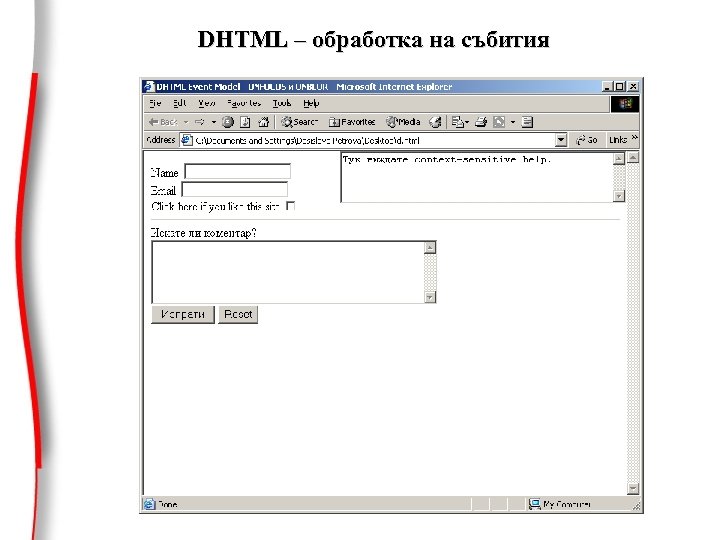
Task: Click the 'Name' label text
Action: [x=164, y=173]
